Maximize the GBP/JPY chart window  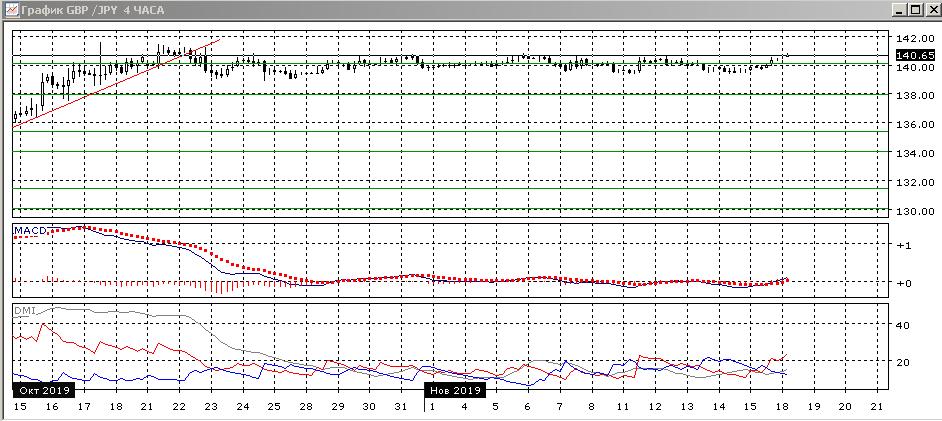pyautogui.click(x=912, y=9)
